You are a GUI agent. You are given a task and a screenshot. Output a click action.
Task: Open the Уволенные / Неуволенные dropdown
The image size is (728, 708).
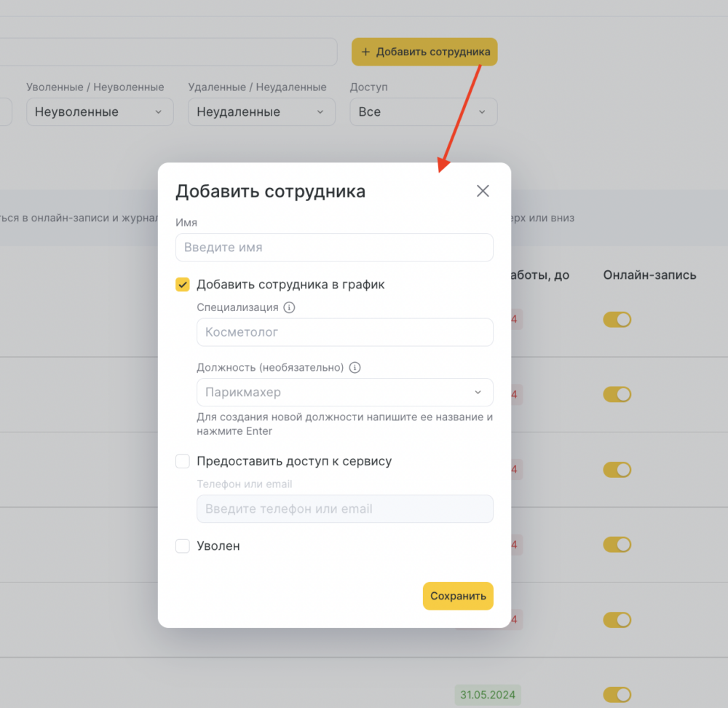(100, 112)
